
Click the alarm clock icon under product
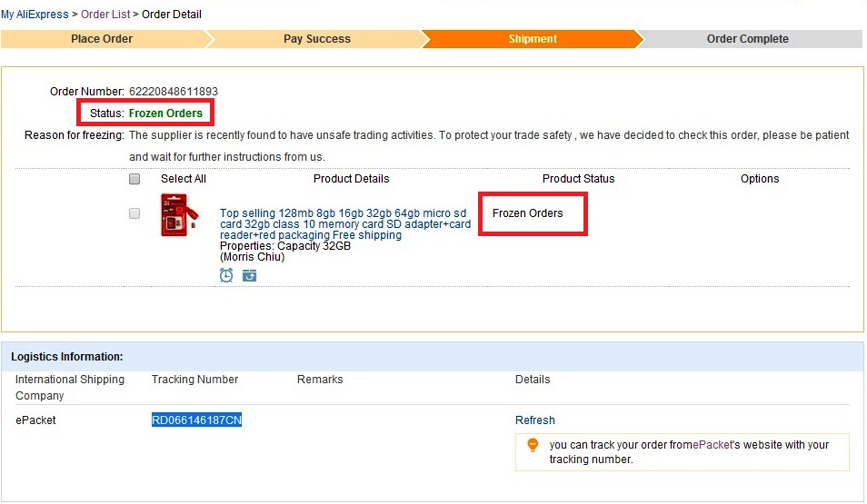pyautogui.click(x=226, y=275)
